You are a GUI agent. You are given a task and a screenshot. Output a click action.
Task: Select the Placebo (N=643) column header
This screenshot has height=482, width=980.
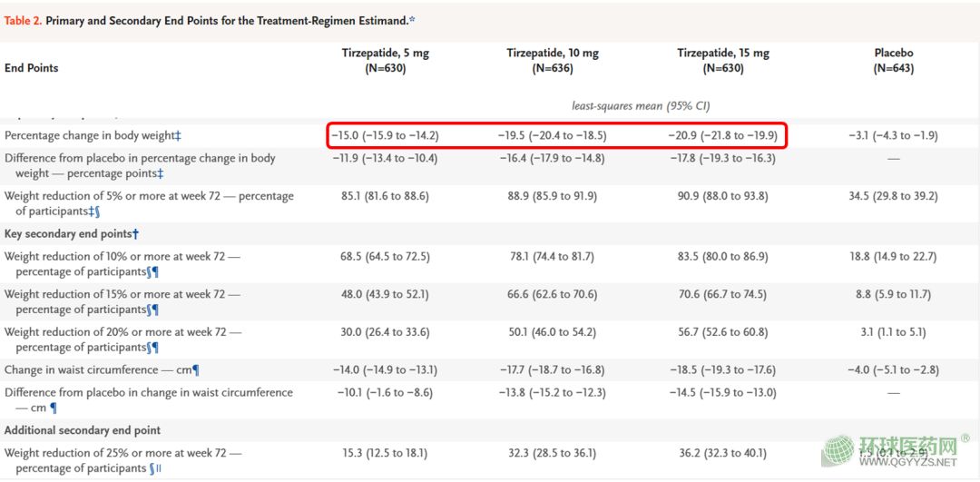[894, 60]
